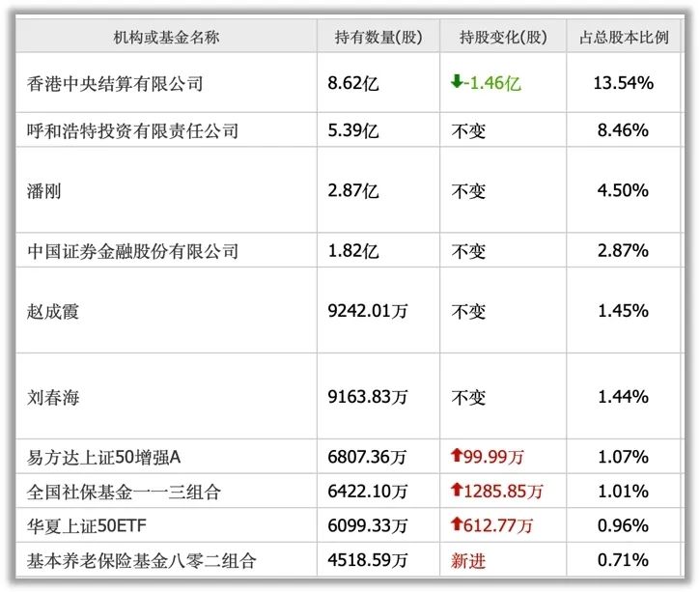Click red up arrow beside 612.77万
Viewport: 700px width, 592px height.
pos(457,525)
